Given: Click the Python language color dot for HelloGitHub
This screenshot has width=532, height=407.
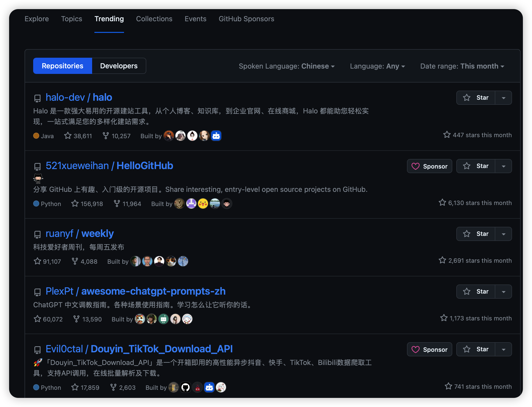Looking at the screenshot, I should (36, 204).
